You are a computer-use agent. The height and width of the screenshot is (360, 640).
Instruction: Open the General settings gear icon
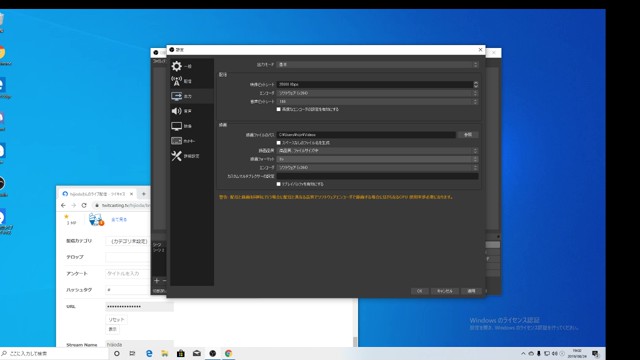click(x=177, y=66)
